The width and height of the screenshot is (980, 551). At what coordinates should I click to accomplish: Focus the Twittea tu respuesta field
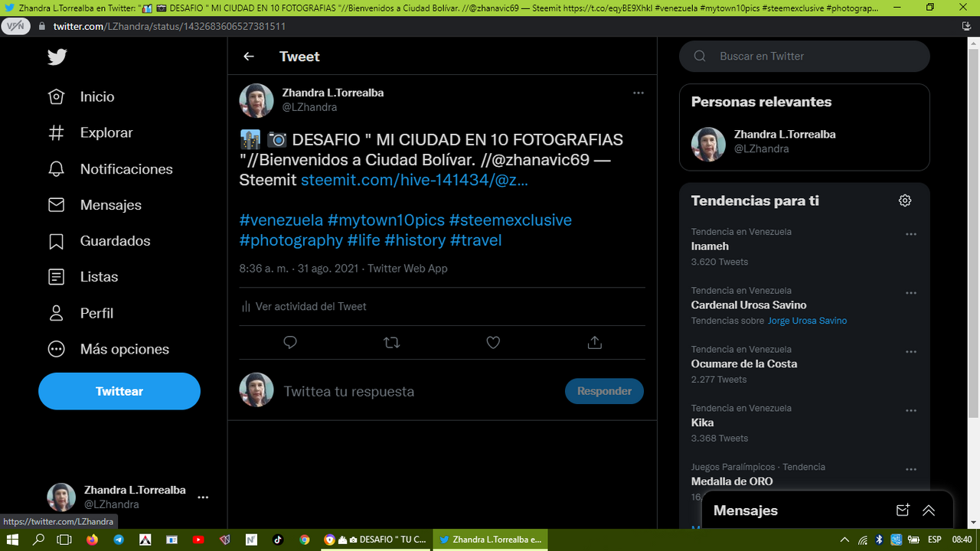pos(420,391)
